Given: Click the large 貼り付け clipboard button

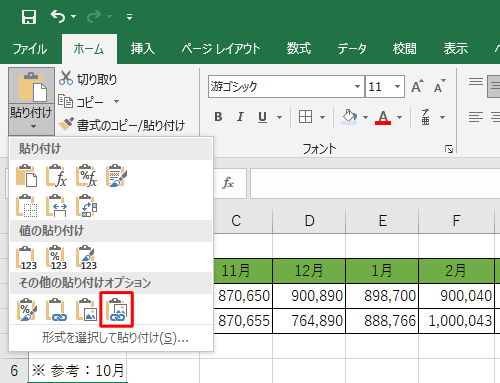Looking at the screenshot, I should [32, 86].
